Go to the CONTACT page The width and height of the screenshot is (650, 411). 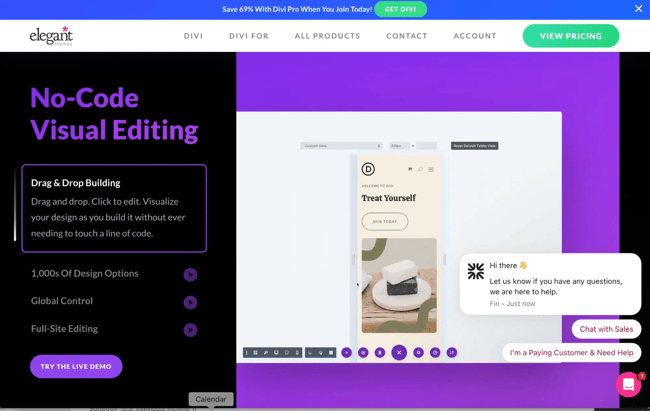click(x=407, y=36)
